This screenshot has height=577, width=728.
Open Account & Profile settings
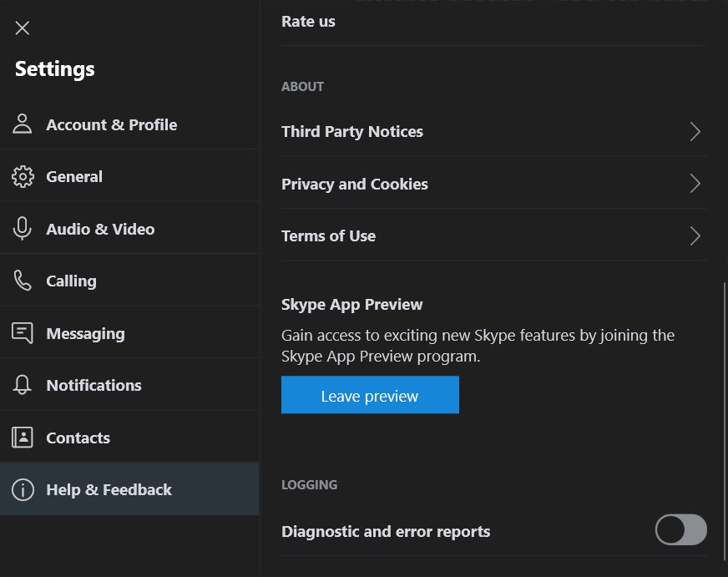(x=129, y=124)
